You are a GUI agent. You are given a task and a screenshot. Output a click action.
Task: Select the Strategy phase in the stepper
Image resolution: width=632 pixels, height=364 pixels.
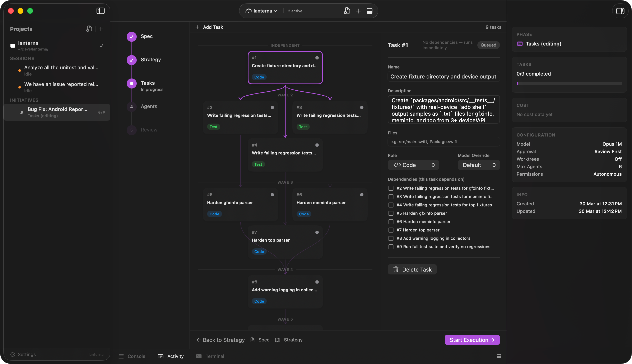click(x=151, y=60)
